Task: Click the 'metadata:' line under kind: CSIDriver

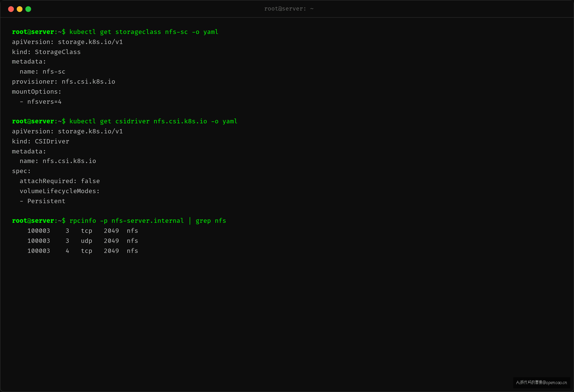Action: coord(29,151)
